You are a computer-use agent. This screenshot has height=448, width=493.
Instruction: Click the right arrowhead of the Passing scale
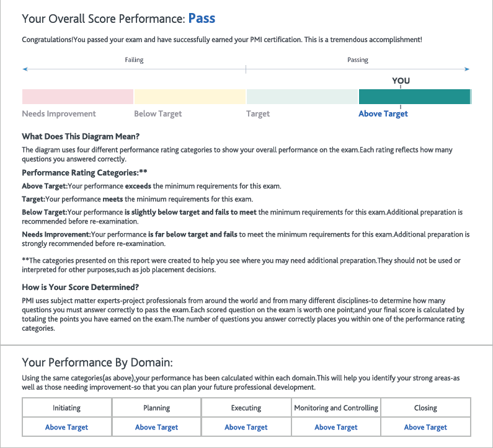pyautogui.click(x=468, y=69)
